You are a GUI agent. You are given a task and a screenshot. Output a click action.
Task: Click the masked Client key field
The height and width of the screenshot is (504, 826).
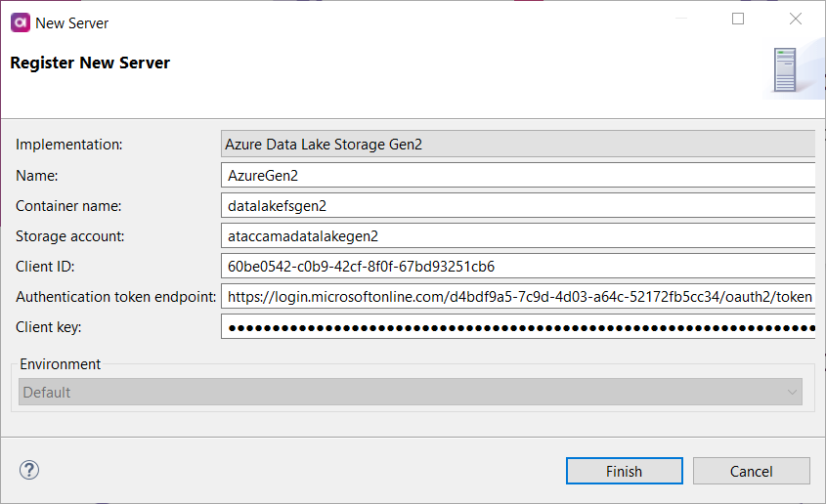[518, 327]
